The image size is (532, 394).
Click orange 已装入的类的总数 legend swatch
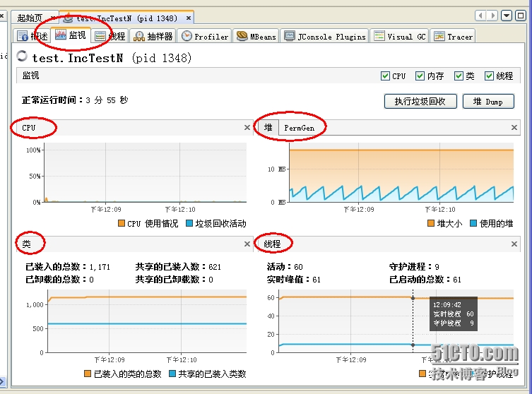coord(88,374)
